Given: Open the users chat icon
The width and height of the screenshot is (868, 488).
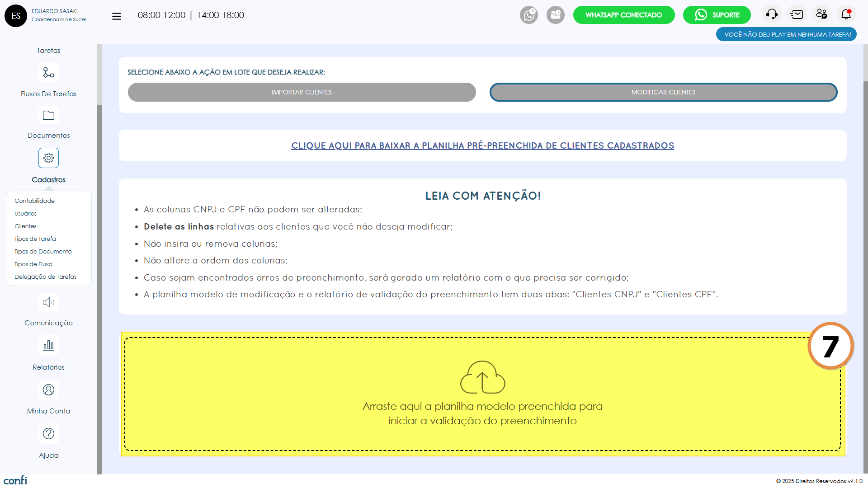Looking at the screenshot, I should (821, 14).
